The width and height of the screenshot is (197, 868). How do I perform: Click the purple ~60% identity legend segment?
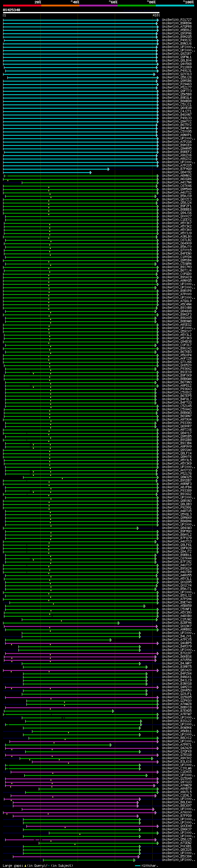tap(99, 6)
